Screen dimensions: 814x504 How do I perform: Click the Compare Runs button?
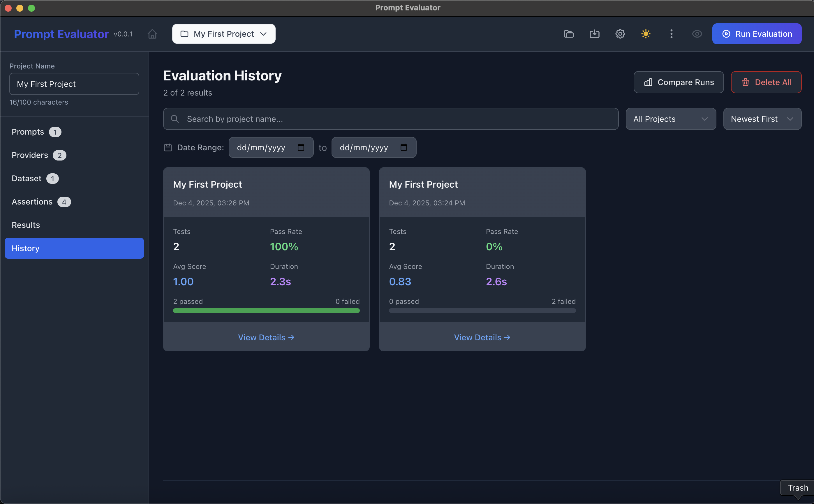tap(678, 82)
